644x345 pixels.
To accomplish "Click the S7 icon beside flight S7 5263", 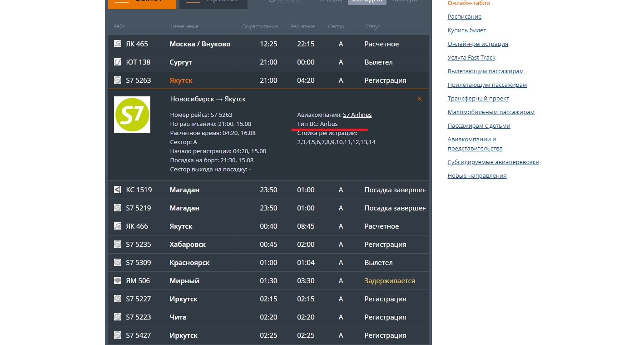I will [x=118, y=80].
